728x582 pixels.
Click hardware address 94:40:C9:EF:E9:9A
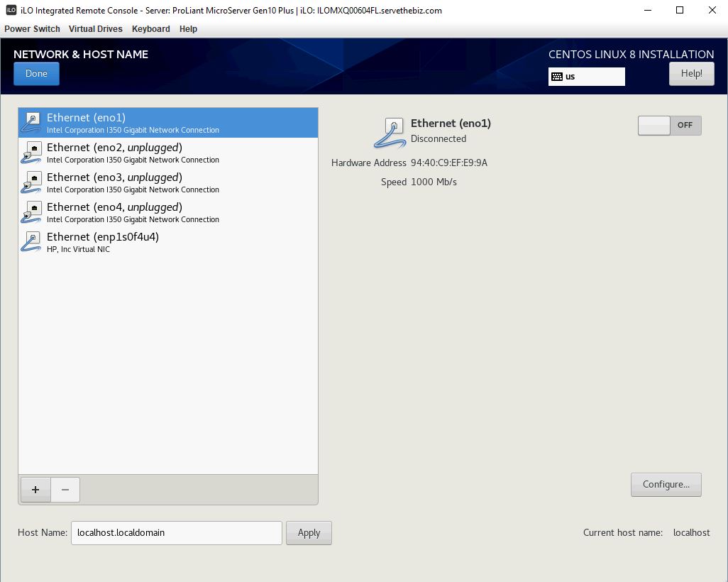click(449, 163)
